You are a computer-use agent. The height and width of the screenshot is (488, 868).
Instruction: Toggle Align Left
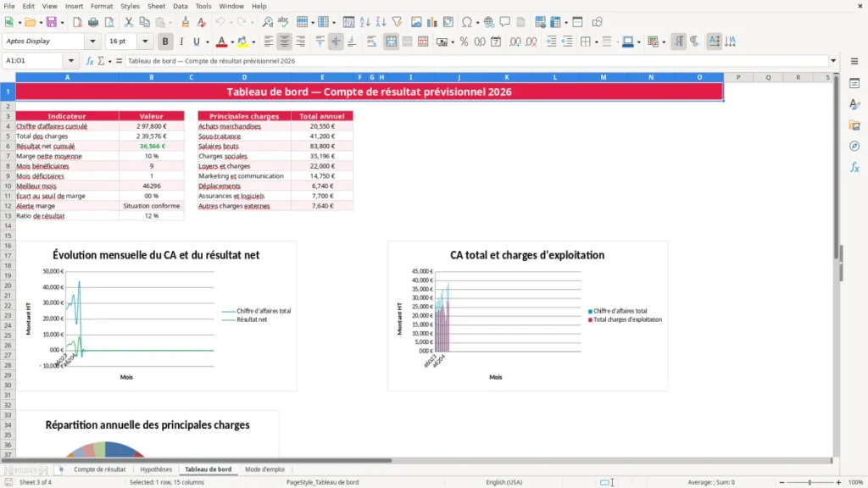point(269,42)
